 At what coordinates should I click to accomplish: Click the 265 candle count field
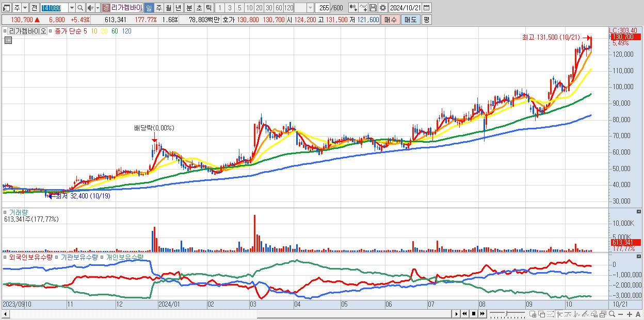click(323, 8)
